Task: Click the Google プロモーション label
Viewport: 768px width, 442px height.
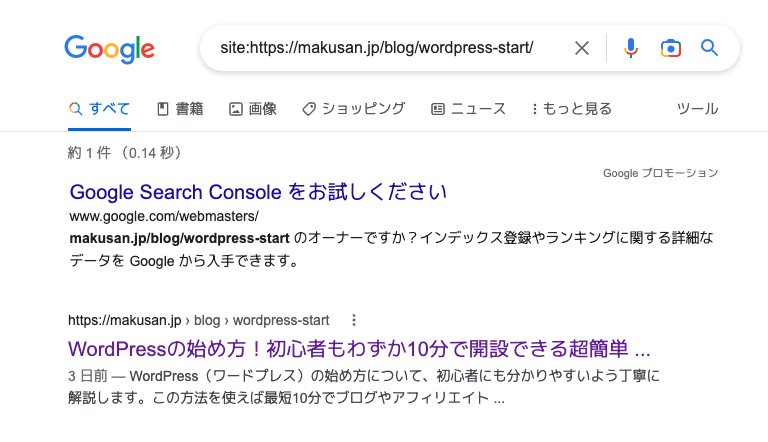Action: tap(660, 173)
